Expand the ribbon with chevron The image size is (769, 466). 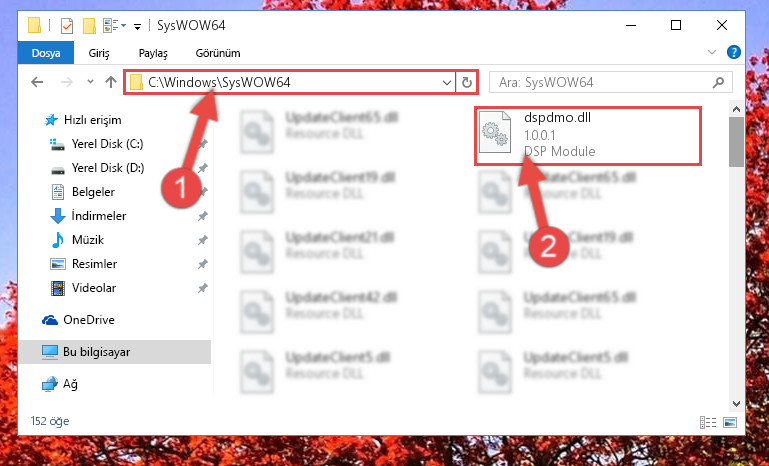(x=712, y=52)
